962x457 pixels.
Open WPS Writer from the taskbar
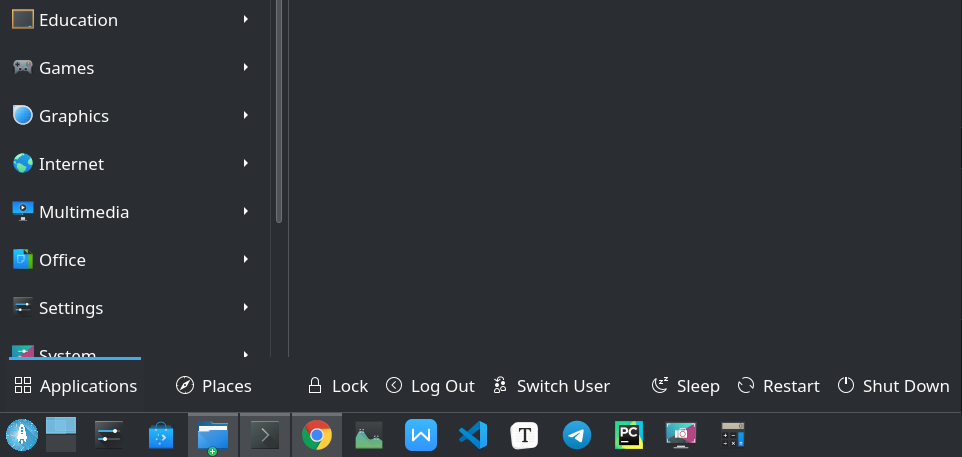coord(421,436)
